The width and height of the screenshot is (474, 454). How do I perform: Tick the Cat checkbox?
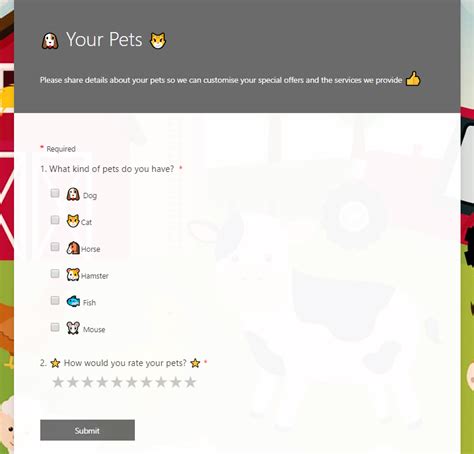pyautogui.click(x=55, y=220)
